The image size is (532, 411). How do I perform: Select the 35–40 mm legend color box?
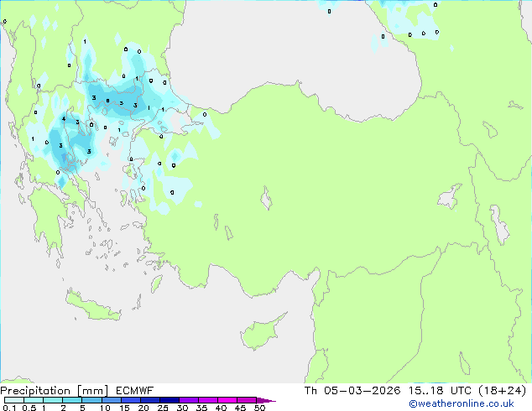coord(207,400)
